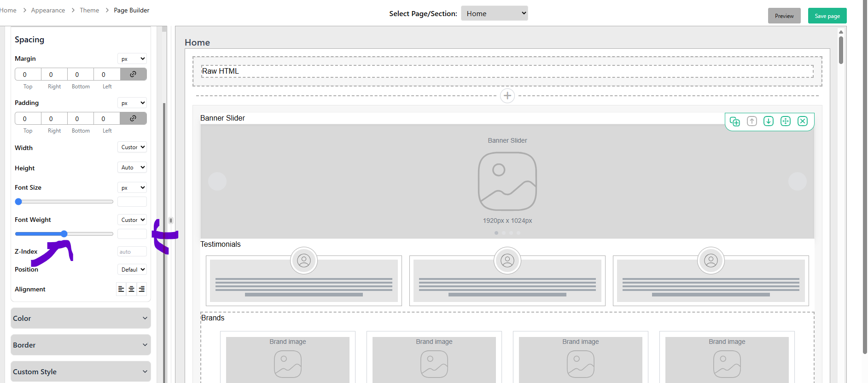Click the Z-Index auto field

[132, 251]
